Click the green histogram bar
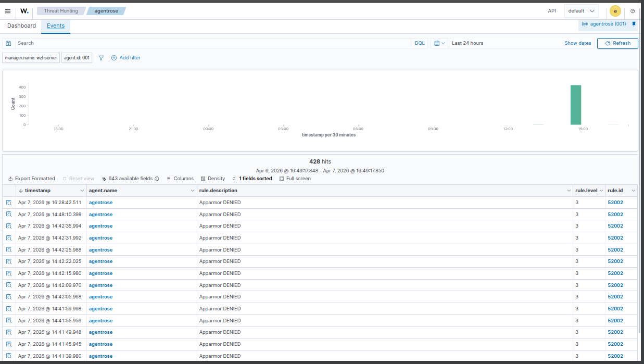 tap(576, 105)
